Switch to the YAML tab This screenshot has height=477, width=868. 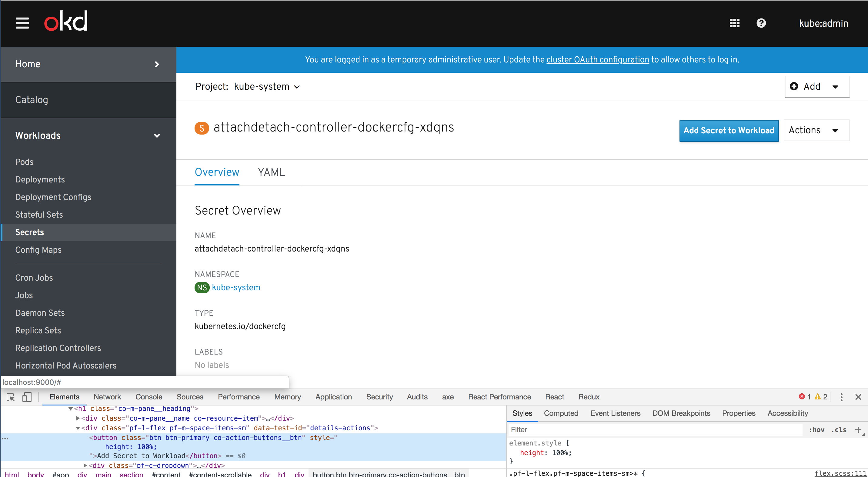(x=271, y=172)
